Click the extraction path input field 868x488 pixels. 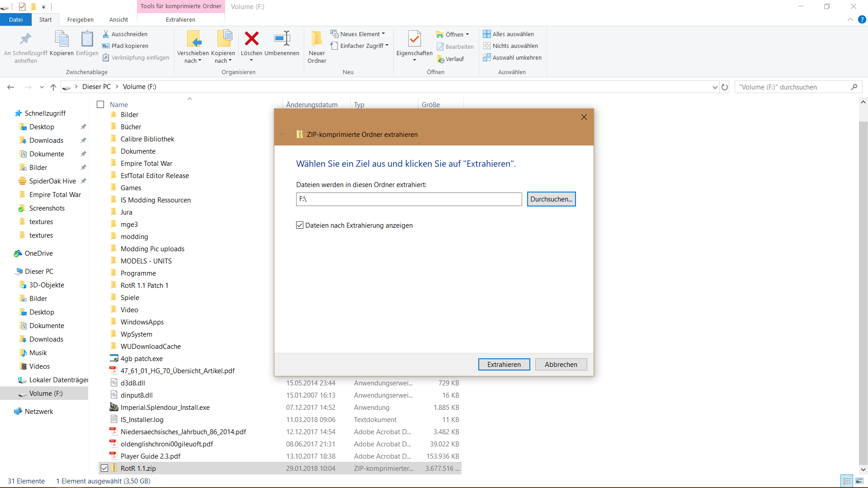pyautogui.click(x=408, y=198)
